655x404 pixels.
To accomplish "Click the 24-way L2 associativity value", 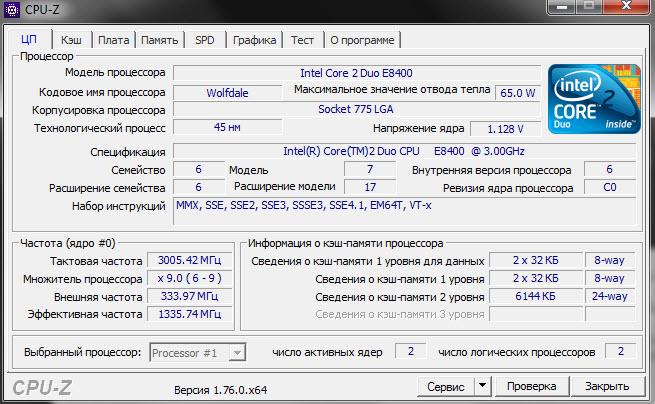I will pos(610,296).
